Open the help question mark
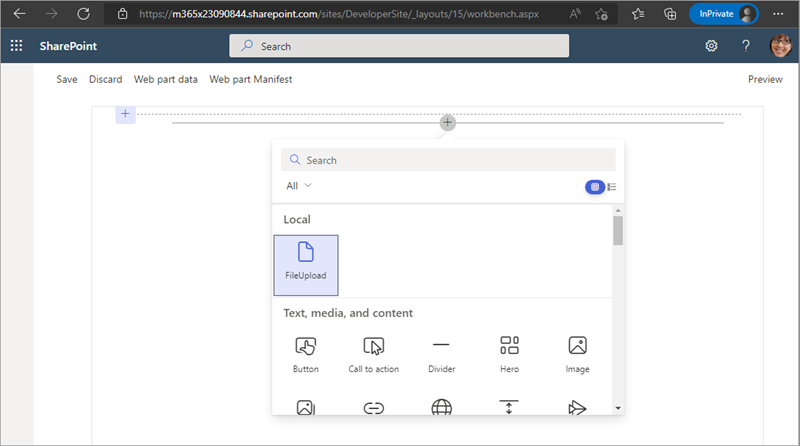The height and width of the screenshot is (446, 800). pyautogui.click(x=745, y=46)
